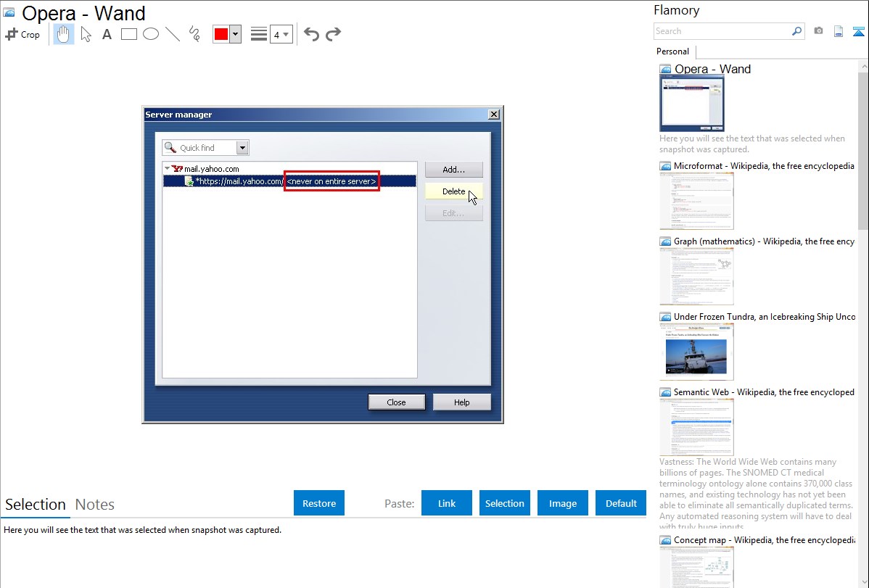Click the page icon beside https://mail.yahoo.com/
Image resolution: width=869 pixels, height=588 pixels.
(x=189, y=181)
